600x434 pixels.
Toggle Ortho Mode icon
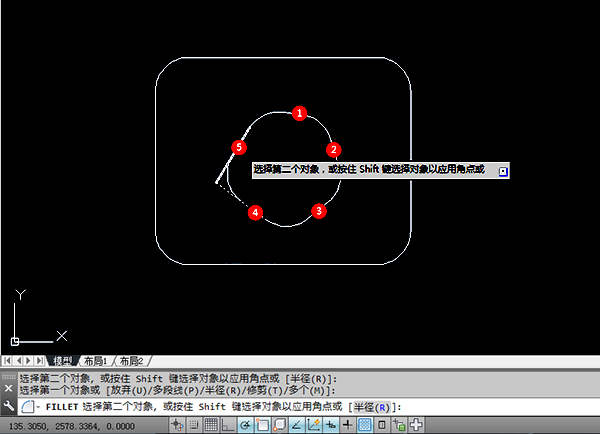pos(228,425)
